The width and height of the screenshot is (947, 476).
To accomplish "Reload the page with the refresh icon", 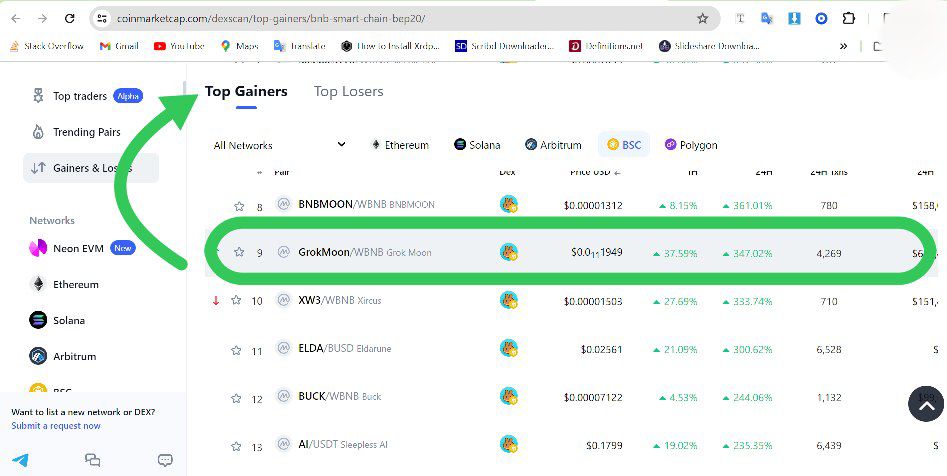I will pyautogui.click(x=69, y=19).
